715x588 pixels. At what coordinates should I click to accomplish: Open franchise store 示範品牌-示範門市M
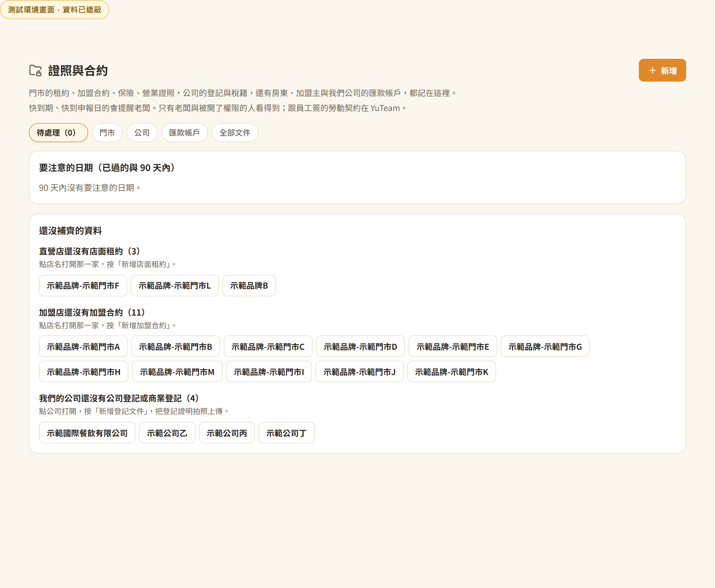[x=177, y=372]
